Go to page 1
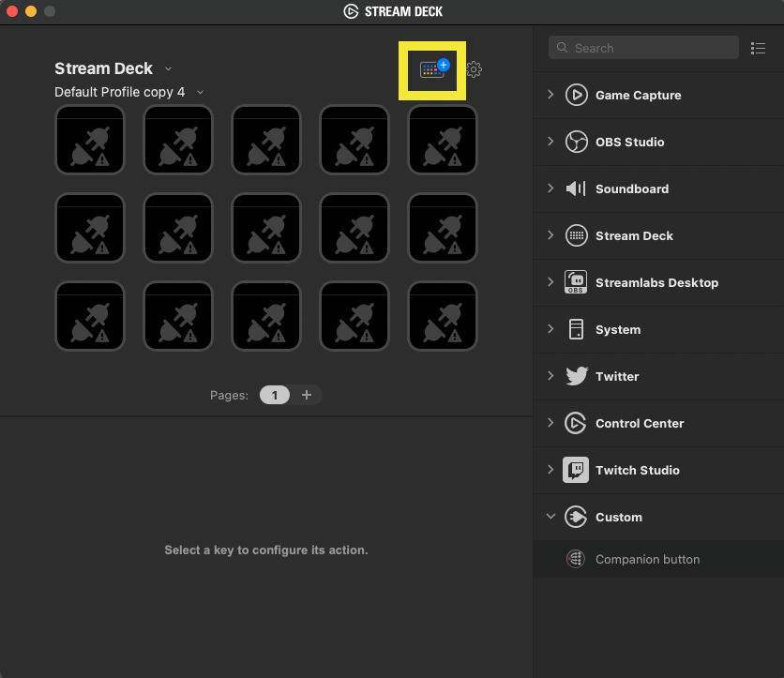The width and height of the screenshot is (784, 678). [275, 395]
